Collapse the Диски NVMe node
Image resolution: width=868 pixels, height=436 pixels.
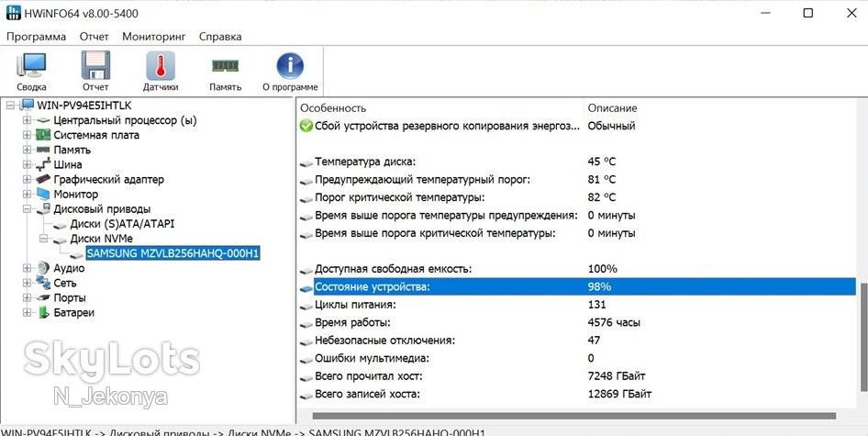pos(44,239)
